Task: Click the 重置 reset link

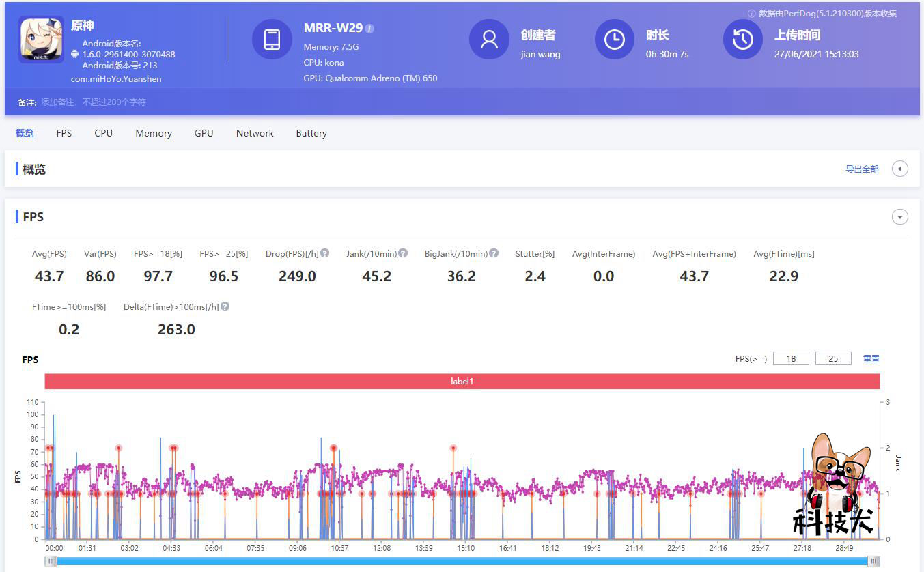Action: tap(871, 358)
